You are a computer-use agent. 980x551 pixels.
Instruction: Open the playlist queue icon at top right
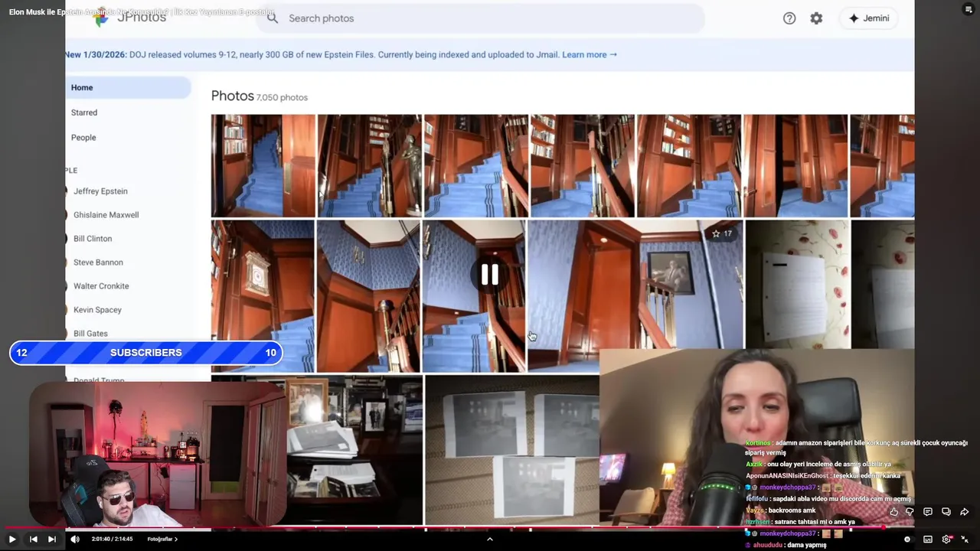click(x=968, y=9)
